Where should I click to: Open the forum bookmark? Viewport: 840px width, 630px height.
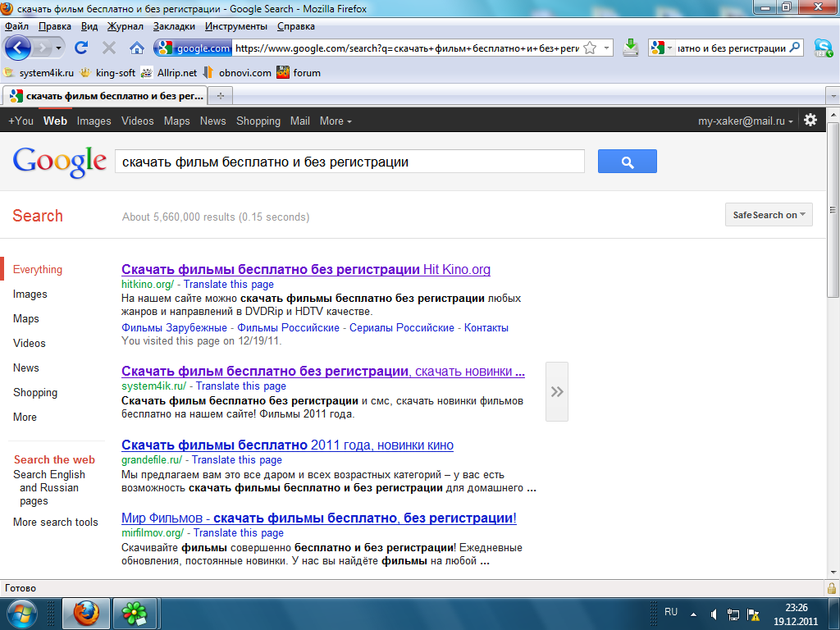coord(299,73)
